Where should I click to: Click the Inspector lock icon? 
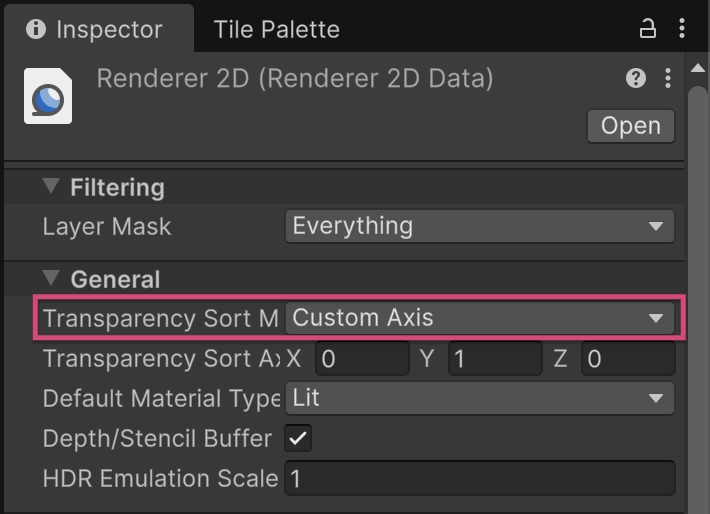point(647,28)
